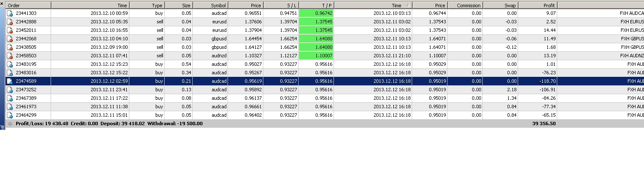Click the order icon for 23464299

pyautogui.click(x=9, y=115)
